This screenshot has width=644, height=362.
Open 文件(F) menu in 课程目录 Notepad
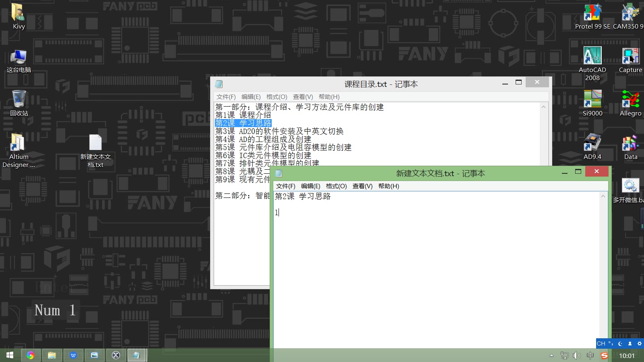[226, 97]
